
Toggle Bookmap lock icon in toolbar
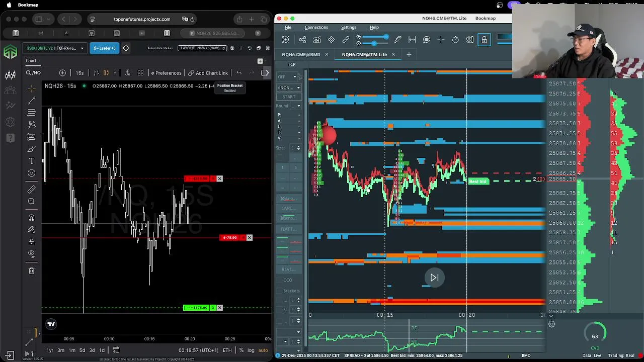point(484,40)
